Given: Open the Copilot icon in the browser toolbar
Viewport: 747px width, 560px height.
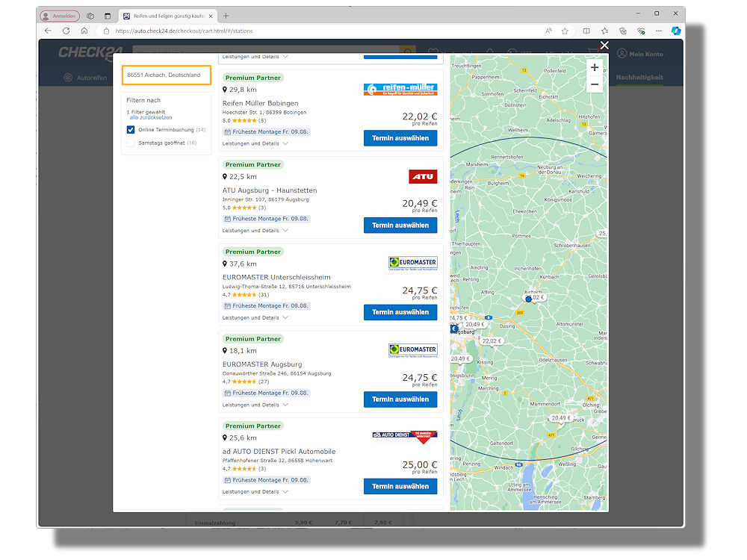Looking at the screenshot, I should (x=676, y=31).
